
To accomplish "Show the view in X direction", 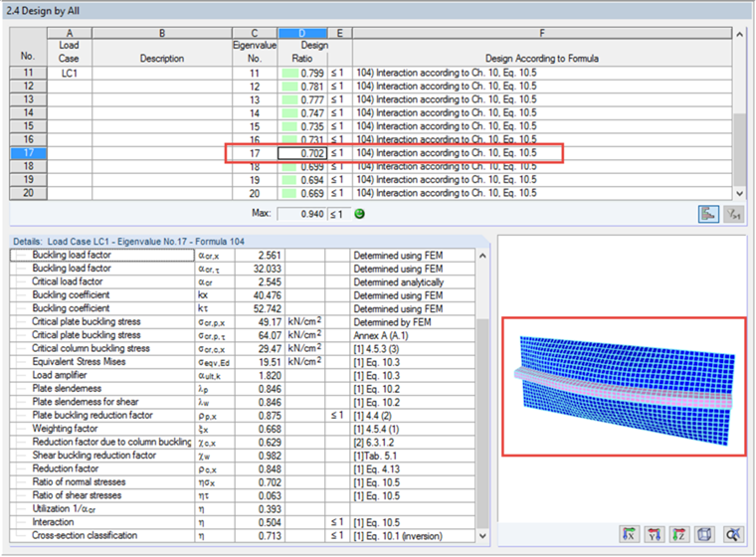I will coord(630,534).
